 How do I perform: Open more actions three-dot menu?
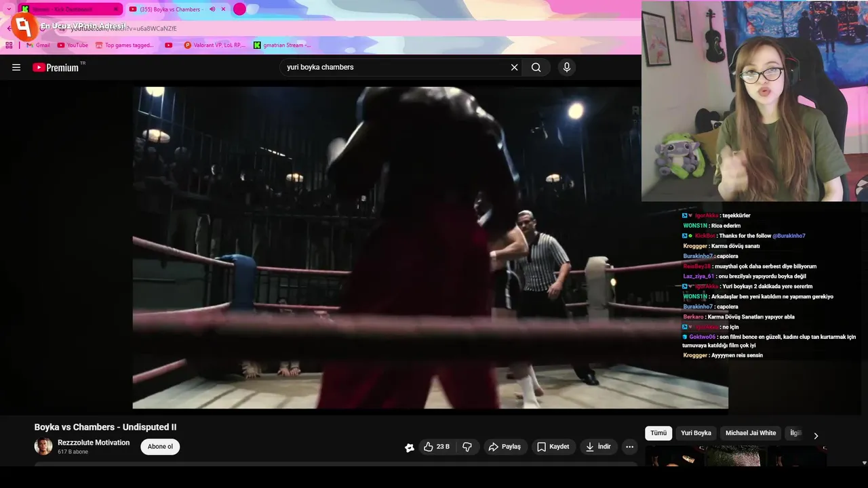click(x=629, y=447)
